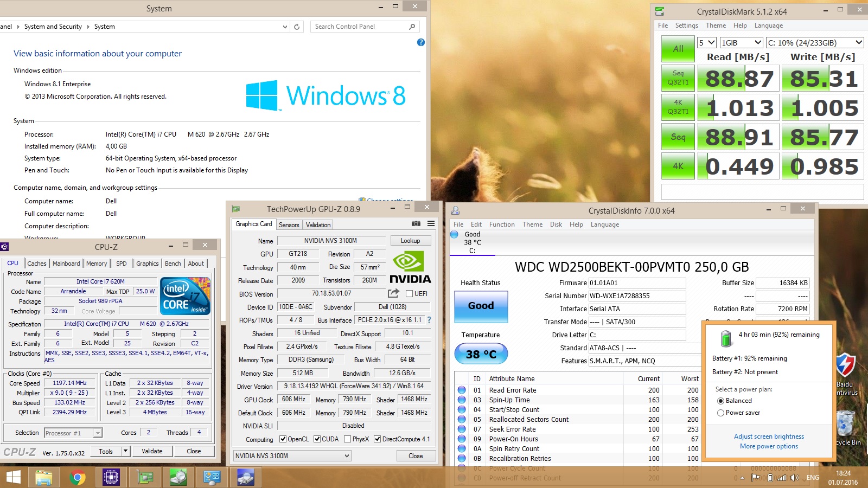Enable the UEFI checkbox in GPU-Z
This screenshot has height=488, width=868.
410,293
